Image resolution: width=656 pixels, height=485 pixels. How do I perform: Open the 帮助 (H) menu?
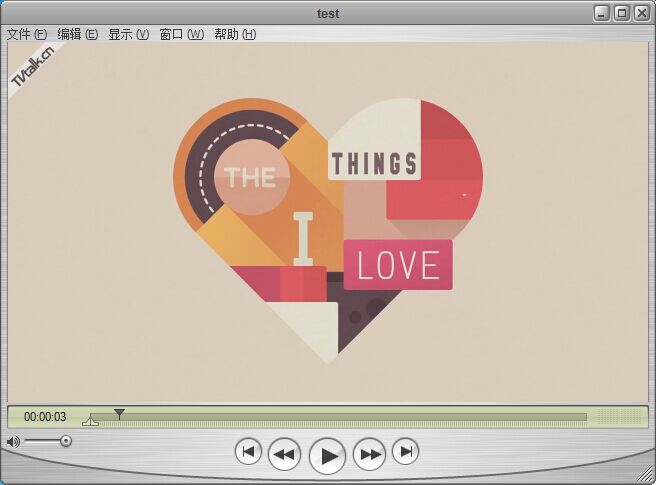pyautogui.click(x=236, y=34)
